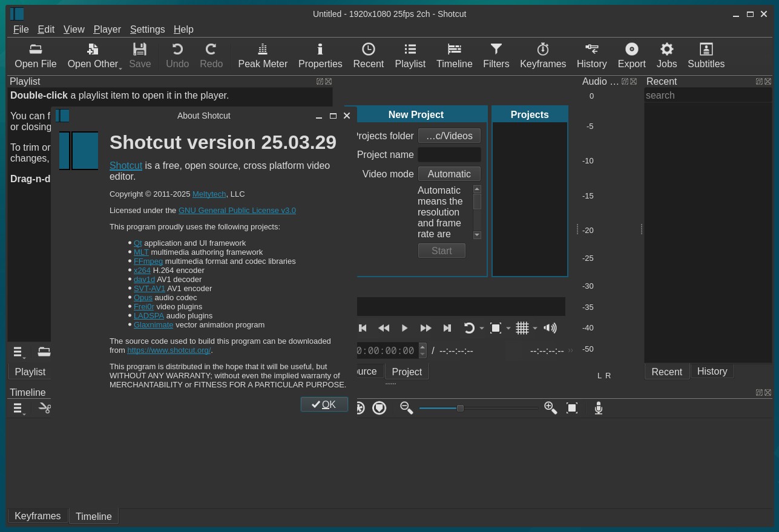Screen dimensions: 779x532
Task: Zoom out the timeline
Action: 406,408
